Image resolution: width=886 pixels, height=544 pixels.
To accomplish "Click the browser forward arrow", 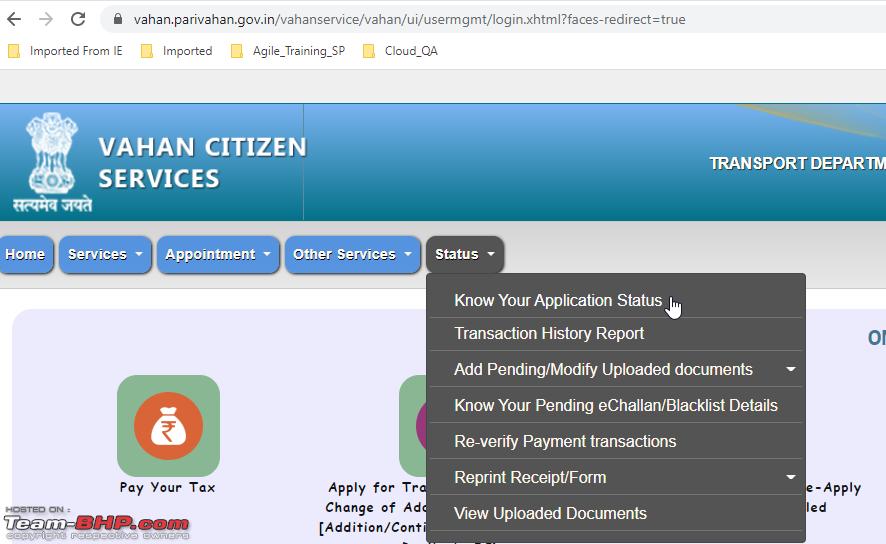I will [x=46, y=19].
